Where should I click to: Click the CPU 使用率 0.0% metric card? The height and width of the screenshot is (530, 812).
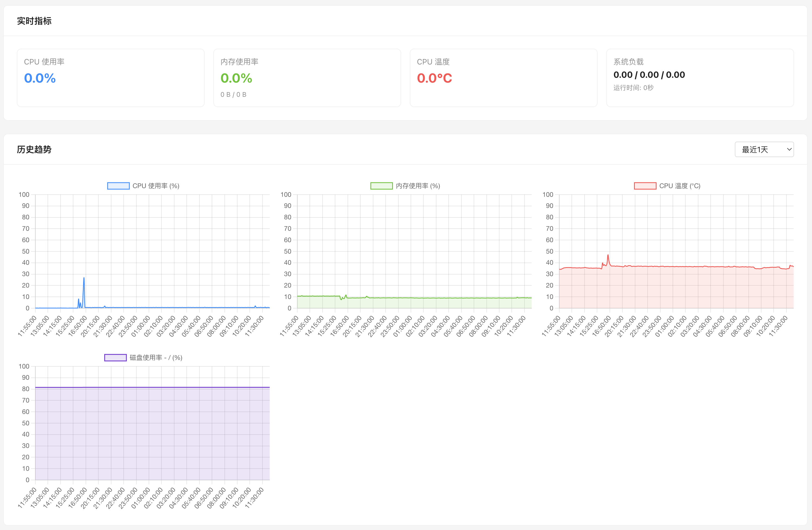[111, 78]
